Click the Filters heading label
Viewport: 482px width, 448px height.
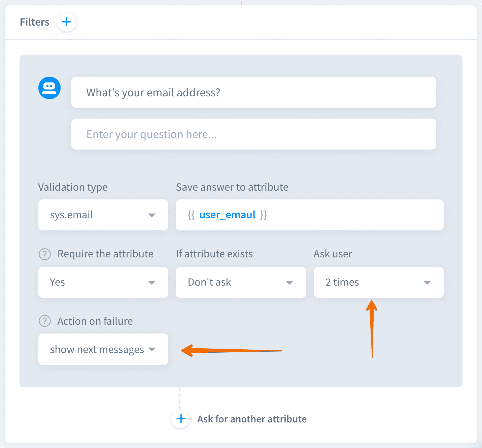pyautogui.click(x=35, y=22)
